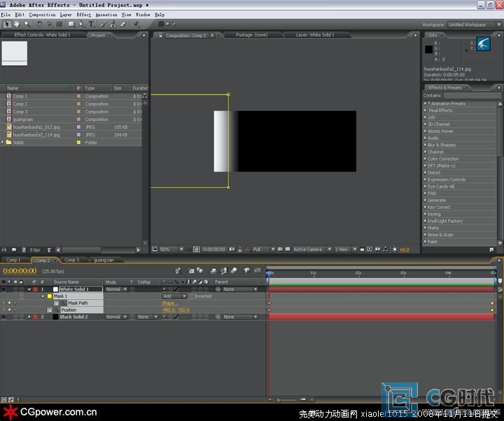Click the 8 bpc color depth button
The image size is (504, 421).
(x=35, y=249)
